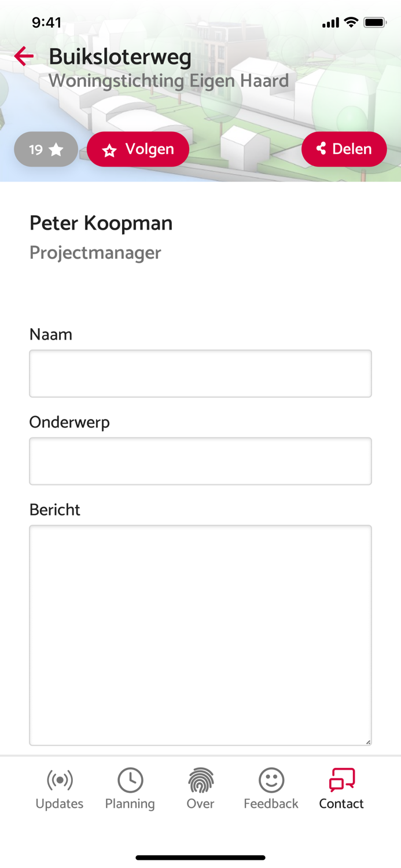Tap the Over fingerprint icon

point(200,780)
